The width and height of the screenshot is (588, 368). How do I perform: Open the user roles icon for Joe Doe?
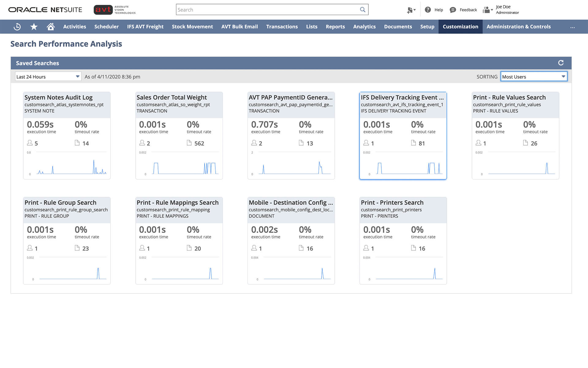[x=487, y=10]
